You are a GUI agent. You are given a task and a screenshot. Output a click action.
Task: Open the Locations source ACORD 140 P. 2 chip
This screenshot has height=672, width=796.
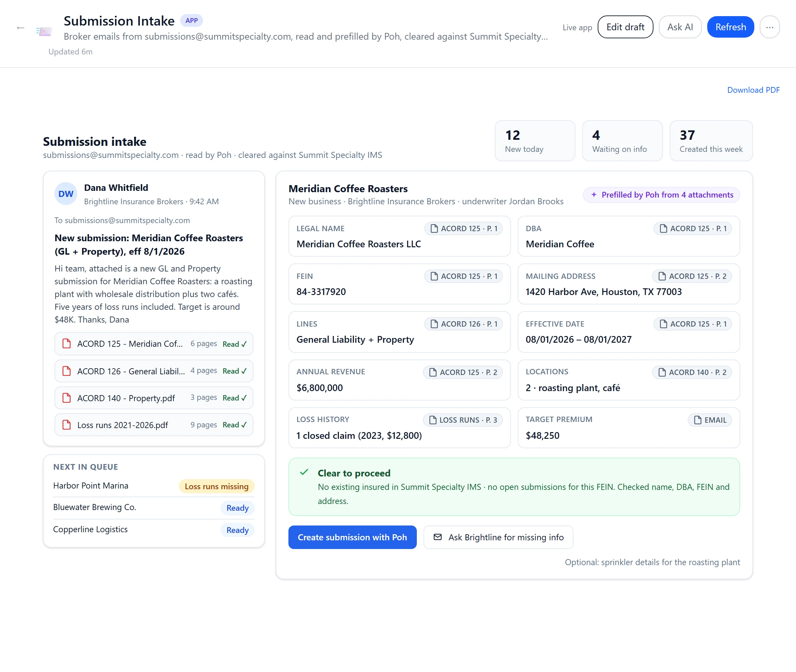click(x=692, y=372)
